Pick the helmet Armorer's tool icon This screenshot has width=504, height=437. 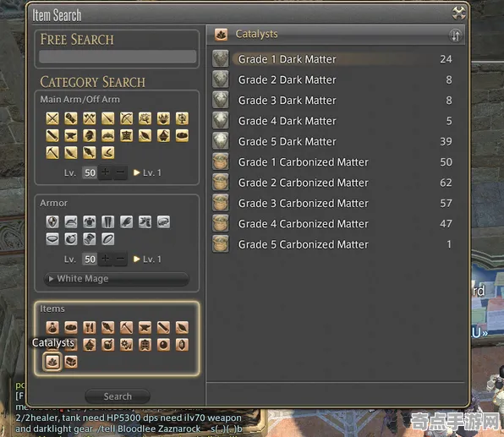click(x=90, y=135)
